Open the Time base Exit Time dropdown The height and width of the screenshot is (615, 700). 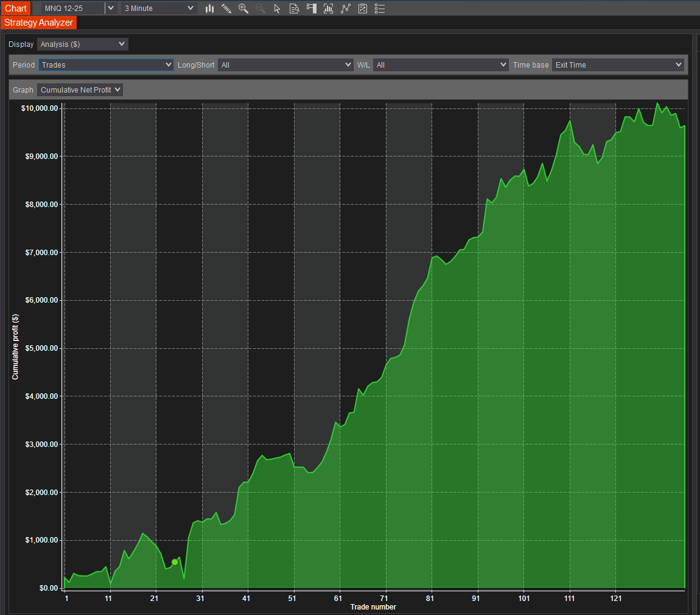click(x=617, y=65)
